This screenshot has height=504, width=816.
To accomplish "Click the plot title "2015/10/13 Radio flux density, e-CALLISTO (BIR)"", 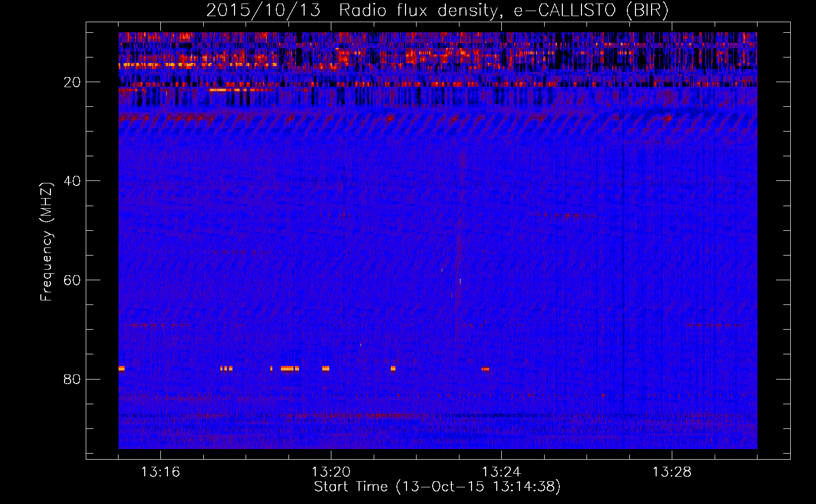I will click(437, 10).
